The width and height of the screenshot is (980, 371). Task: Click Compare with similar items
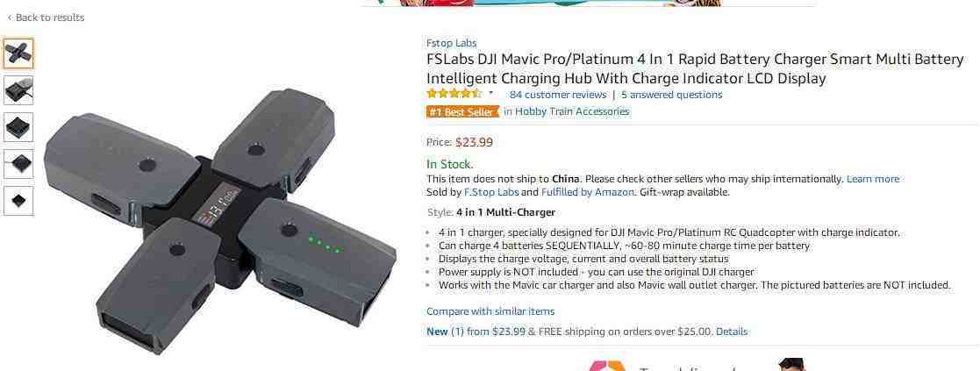tap(490, 311)
